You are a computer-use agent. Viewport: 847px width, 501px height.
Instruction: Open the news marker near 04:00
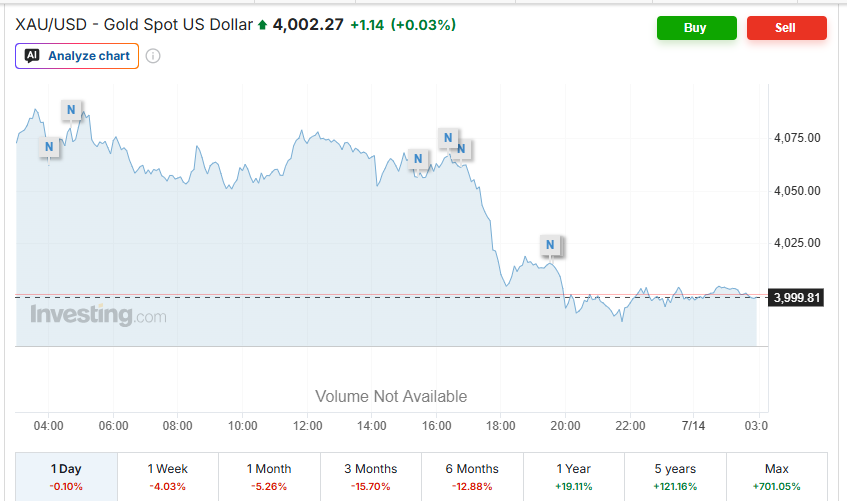point(49,146)
